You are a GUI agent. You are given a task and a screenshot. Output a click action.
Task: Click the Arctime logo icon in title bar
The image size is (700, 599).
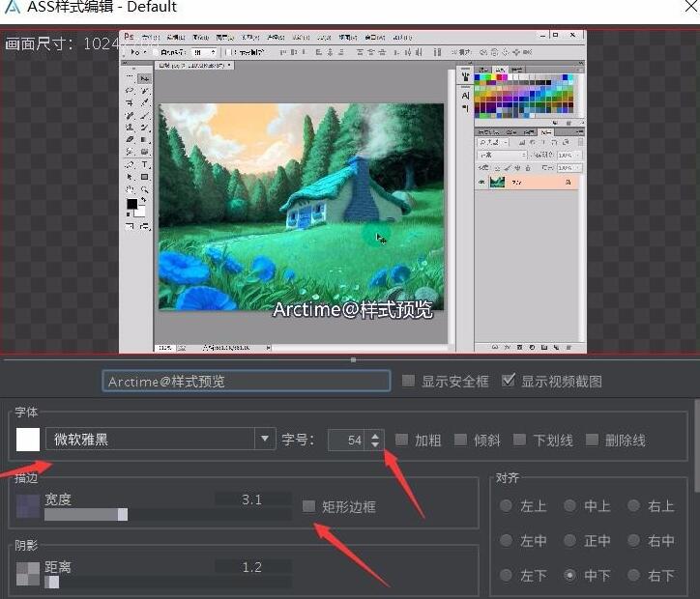pos(12,6)
